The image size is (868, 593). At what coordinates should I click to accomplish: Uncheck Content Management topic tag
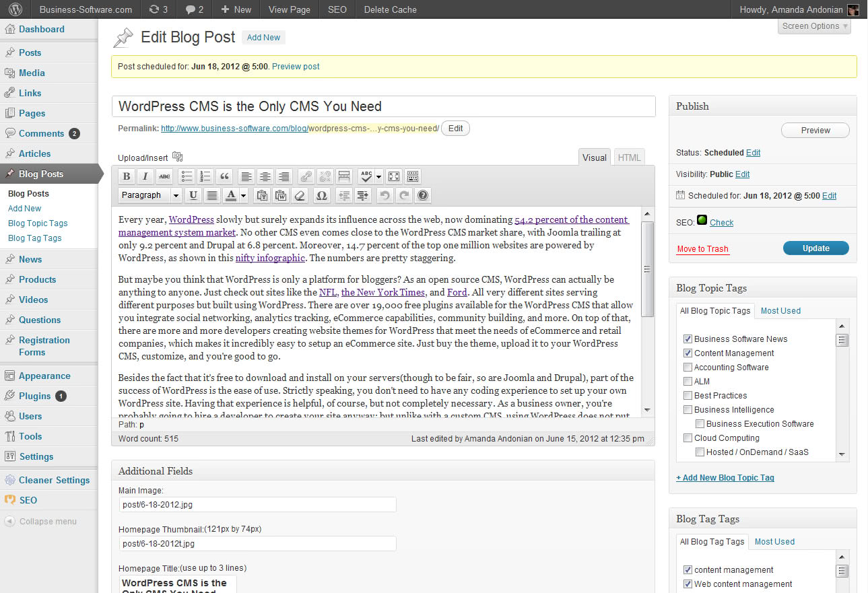688,353
